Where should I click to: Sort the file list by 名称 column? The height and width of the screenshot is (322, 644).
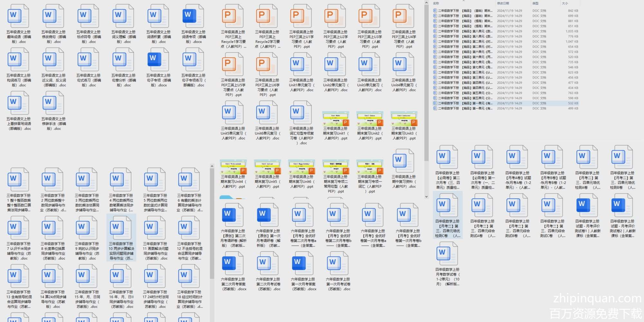tap(436, 3)
